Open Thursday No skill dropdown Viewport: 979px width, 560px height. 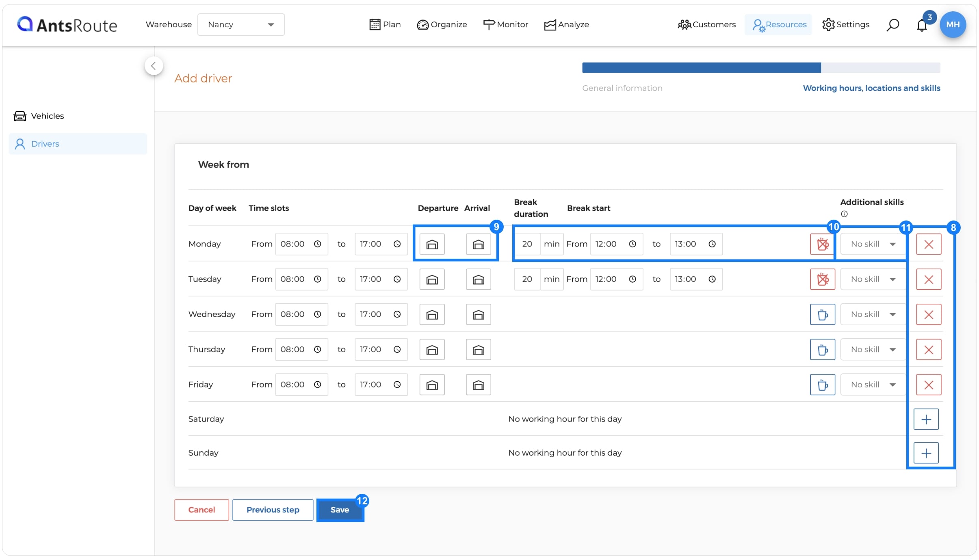tap(873, 350)
